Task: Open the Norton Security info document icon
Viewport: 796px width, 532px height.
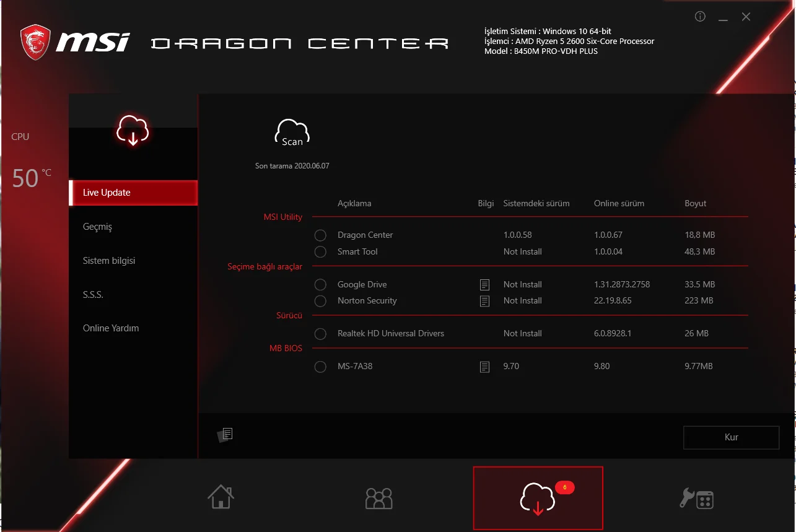Action: 484,301
